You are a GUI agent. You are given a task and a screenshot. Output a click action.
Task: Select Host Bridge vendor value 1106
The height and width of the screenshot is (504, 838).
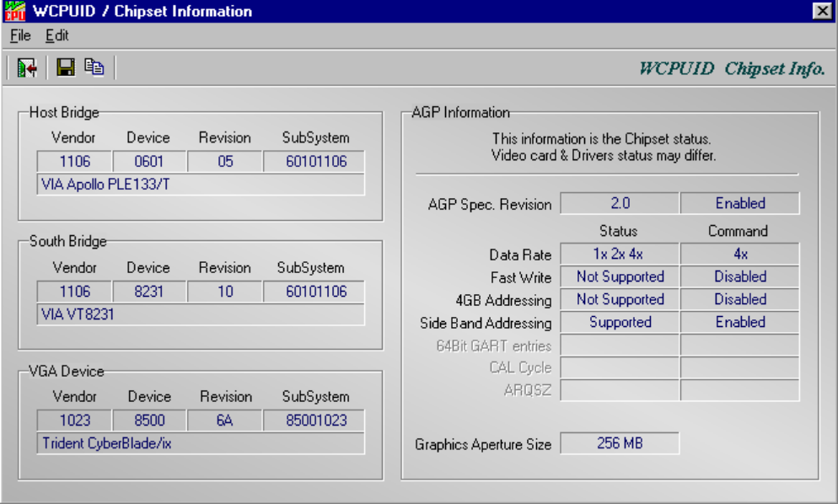tap(74, 162)
